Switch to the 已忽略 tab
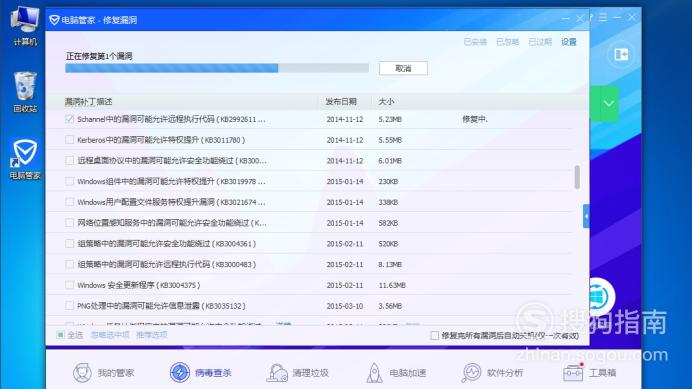The height and width of the screenshot is (389, 692). pyautogui.click(x=508, y=42)
